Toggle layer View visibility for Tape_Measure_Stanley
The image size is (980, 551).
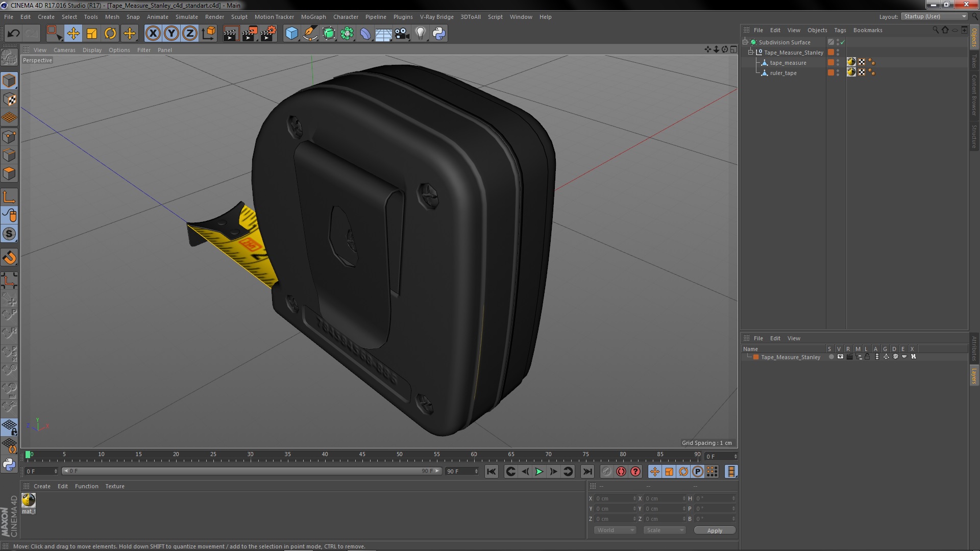coord(840,357)
